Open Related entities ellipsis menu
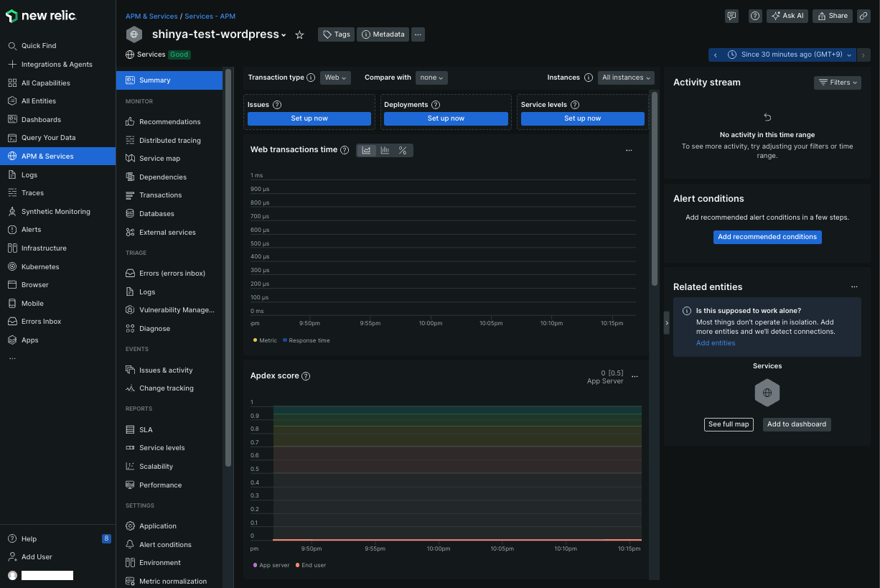The image size is (880, 588). (854, 286)
